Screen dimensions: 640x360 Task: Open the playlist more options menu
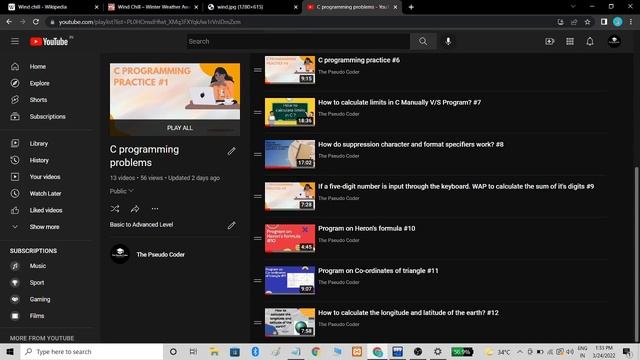point(155,209)
